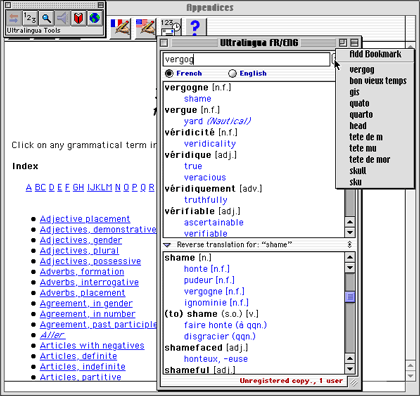
Task: Open the 'Adverbs, placement' link
Action: [x=83, y=293]
